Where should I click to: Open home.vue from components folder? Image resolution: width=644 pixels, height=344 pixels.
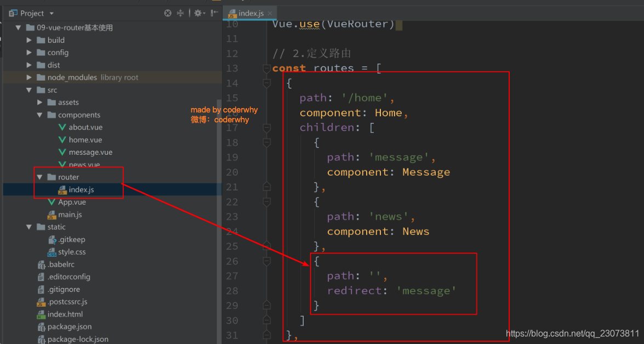point(86,140)
